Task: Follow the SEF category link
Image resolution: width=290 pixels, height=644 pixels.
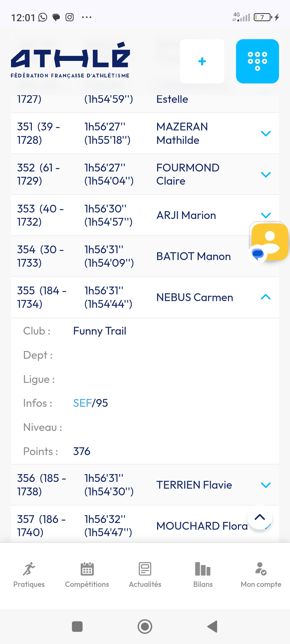Action: (x=82, y=403)
